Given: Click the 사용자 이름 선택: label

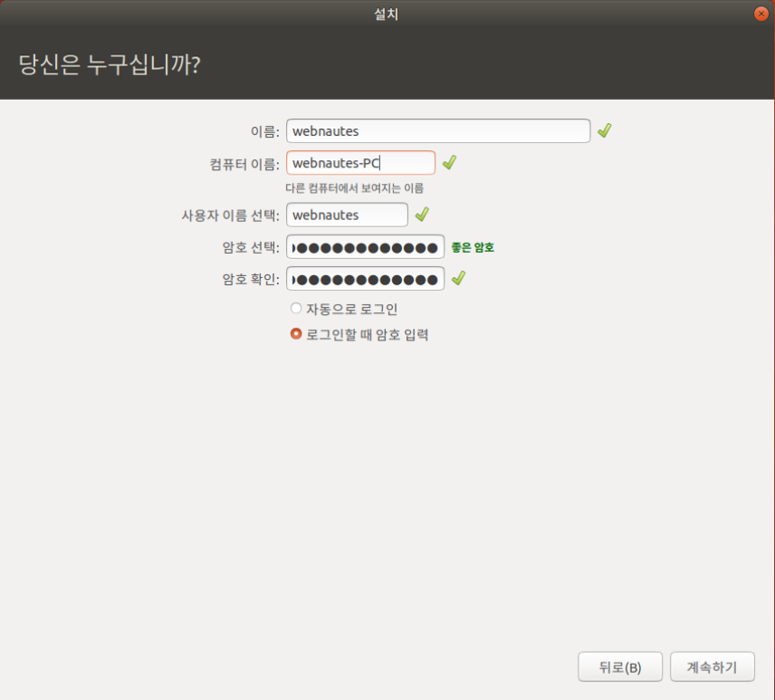Looking at the screenshot, I should tap(230, 216).
